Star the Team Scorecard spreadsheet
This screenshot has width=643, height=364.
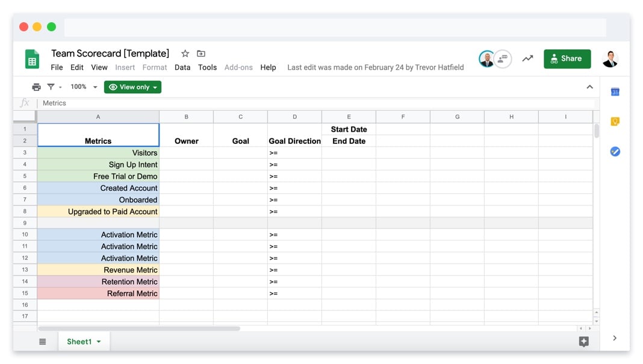point(185,53)
